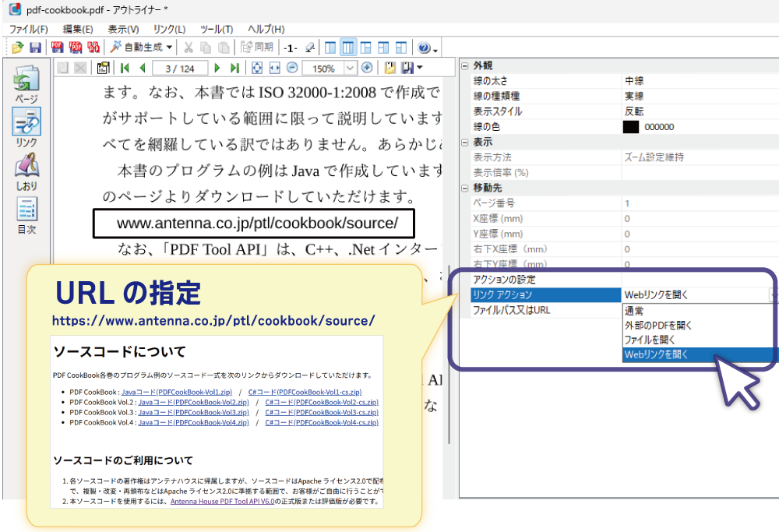Go to the next page arrow
Image resolution: width=779 pixels, height=532 pixels.
tap(217, 69)
